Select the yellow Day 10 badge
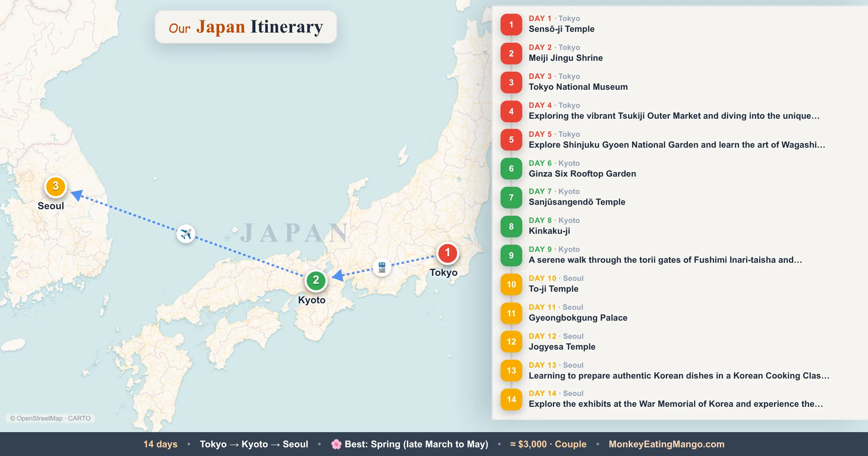The image size is (868, 456). pyautogui.click(x=511, y=284)
